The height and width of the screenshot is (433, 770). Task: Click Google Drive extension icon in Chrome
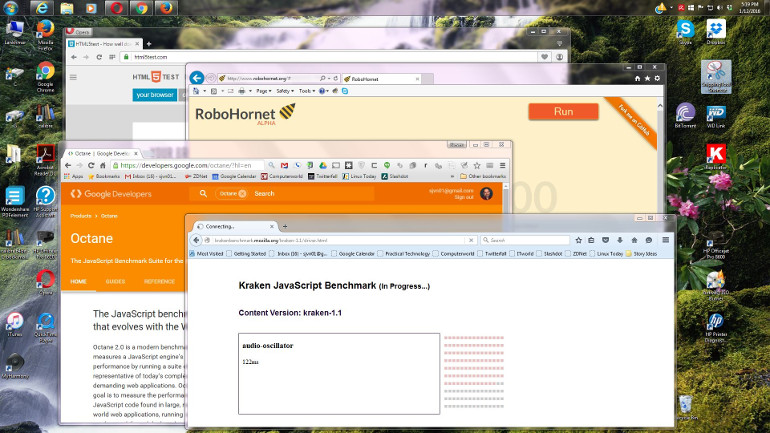click(323, 165)
